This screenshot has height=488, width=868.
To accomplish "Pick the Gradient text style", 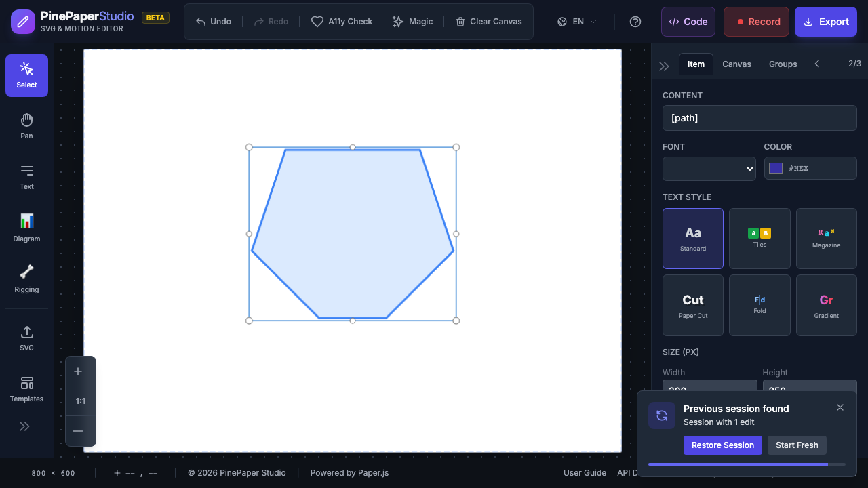I will pos(826,305).
